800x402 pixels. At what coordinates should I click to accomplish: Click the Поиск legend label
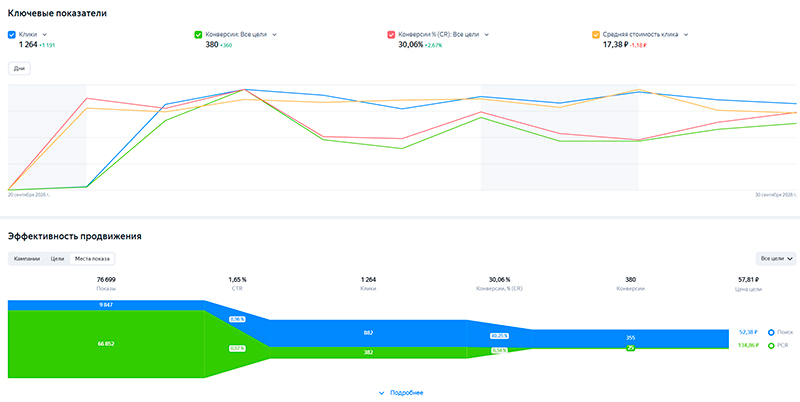pos(785,332)
